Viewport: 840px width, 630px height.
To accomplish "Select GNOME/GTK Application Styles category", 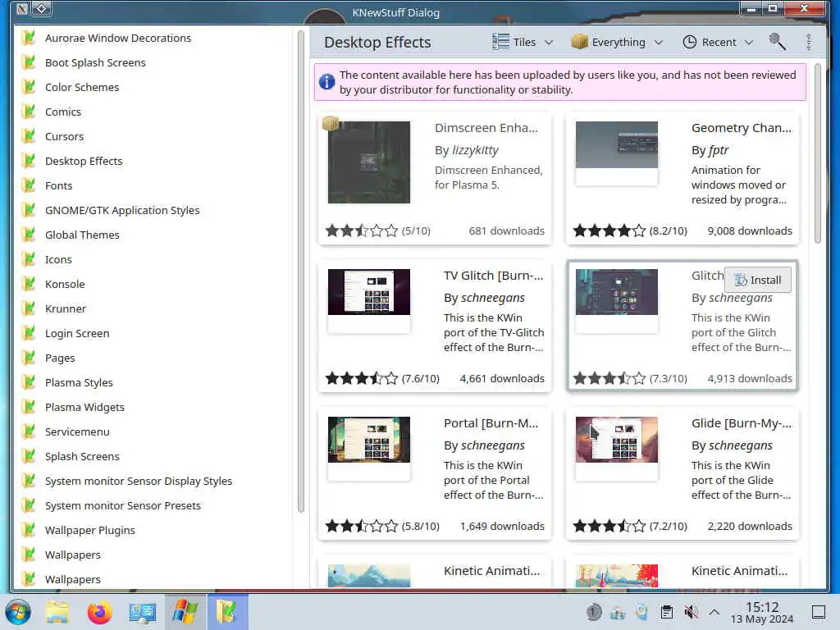I will 154,211.
